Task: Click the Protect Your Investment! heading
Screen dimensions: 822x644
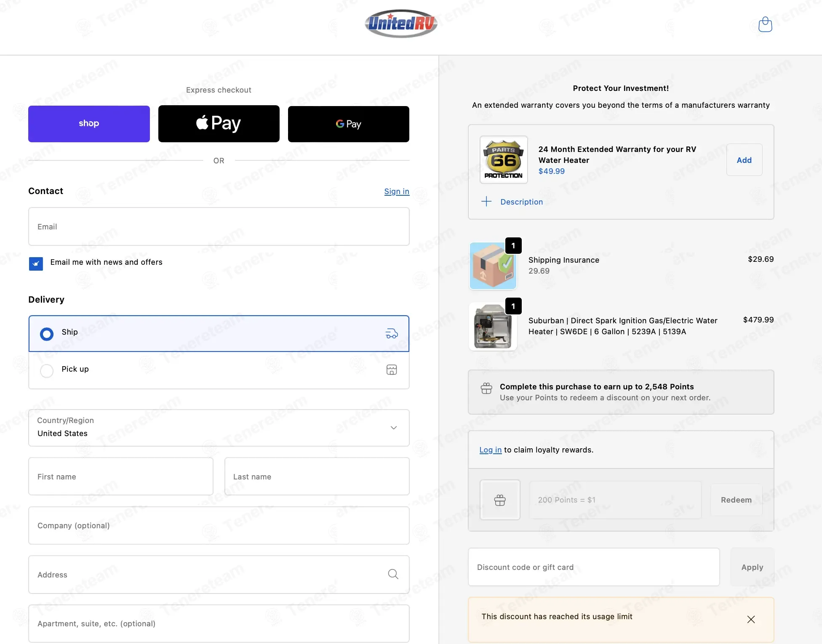Action: point(621,88)
